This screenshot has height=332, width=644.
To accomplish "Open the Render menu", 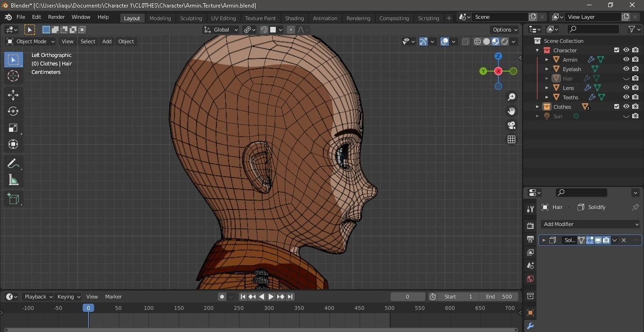I will (56, 16).
